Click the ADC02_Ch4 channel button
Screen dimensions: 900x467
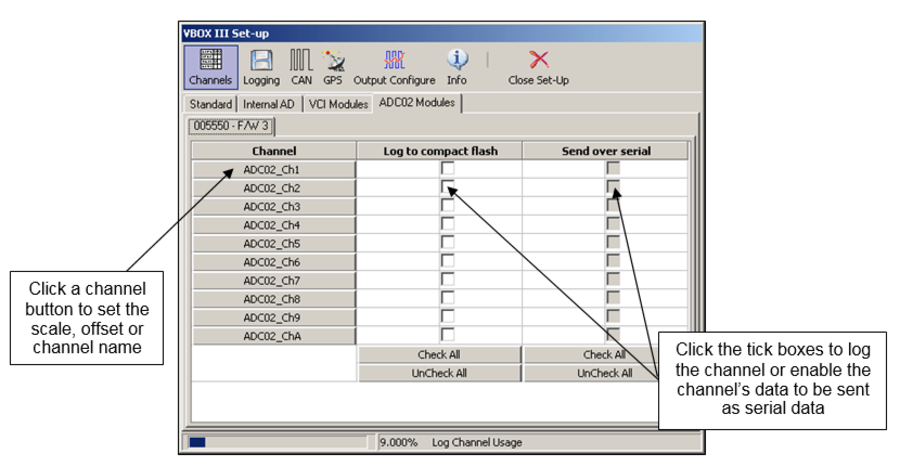click(x=274, y=225)
